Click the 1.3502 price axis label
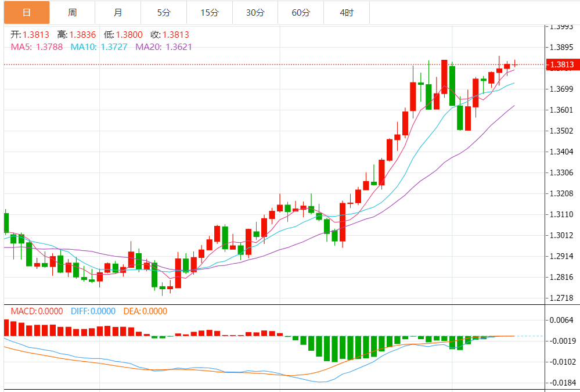The width and height of the screenshot is (580, 392). pyautogui.click(x=561, y=131)
